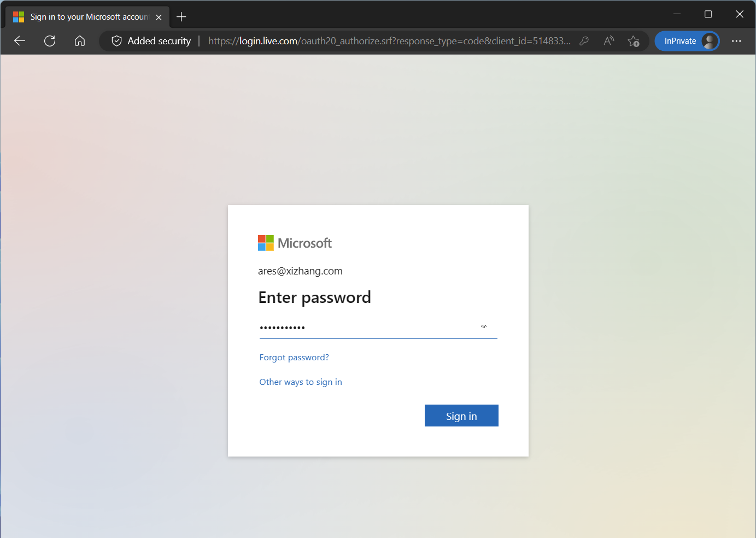Close the Sign in to Microsoft tab
This screenshot has width=756, height=538.
click(159, 17)
